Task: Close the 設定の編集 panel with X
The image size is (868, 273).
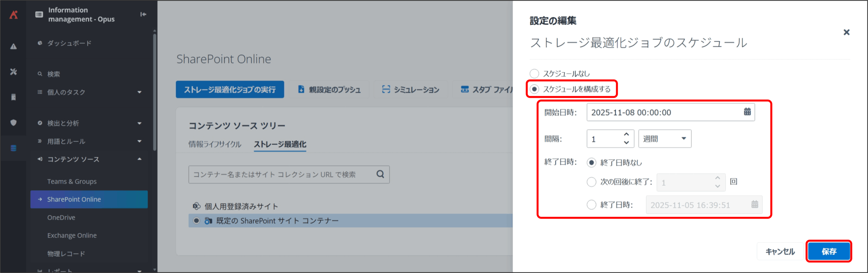Action: click(846, 32)
